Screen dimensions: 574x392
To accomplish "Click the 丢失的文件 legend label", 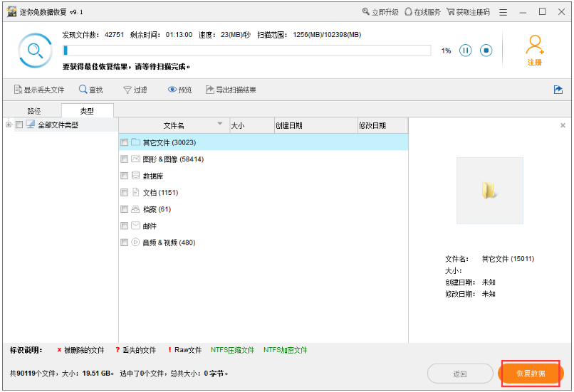I will (139, 350).
